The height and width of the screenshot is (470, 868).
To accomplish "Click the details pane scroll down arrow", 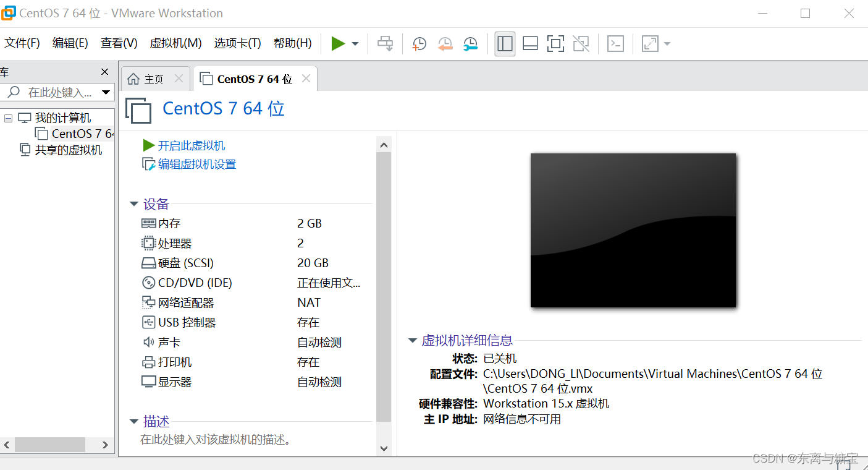I will (384, 448).
